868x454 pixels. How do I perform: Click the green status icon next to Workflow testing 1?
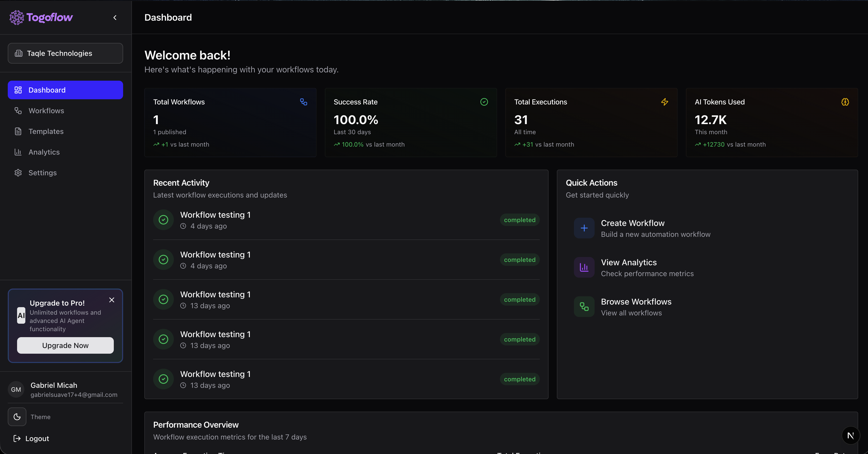coord(163,220)
